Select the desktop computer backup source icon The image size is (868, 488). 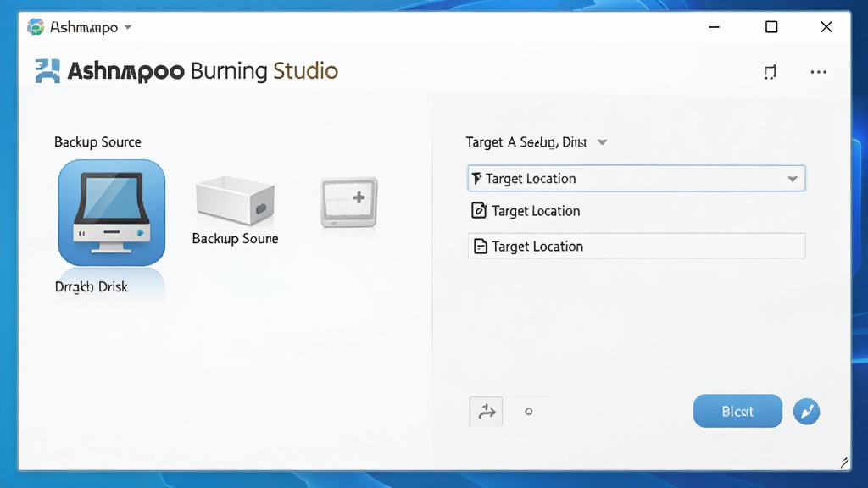pyautogui.click(x=111, y=213)
